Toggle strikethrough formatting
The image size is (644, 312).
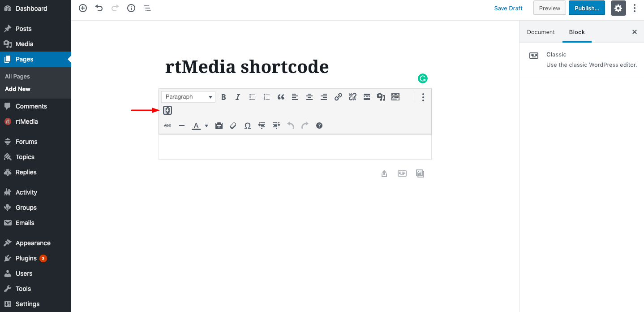tap(167, 126)
